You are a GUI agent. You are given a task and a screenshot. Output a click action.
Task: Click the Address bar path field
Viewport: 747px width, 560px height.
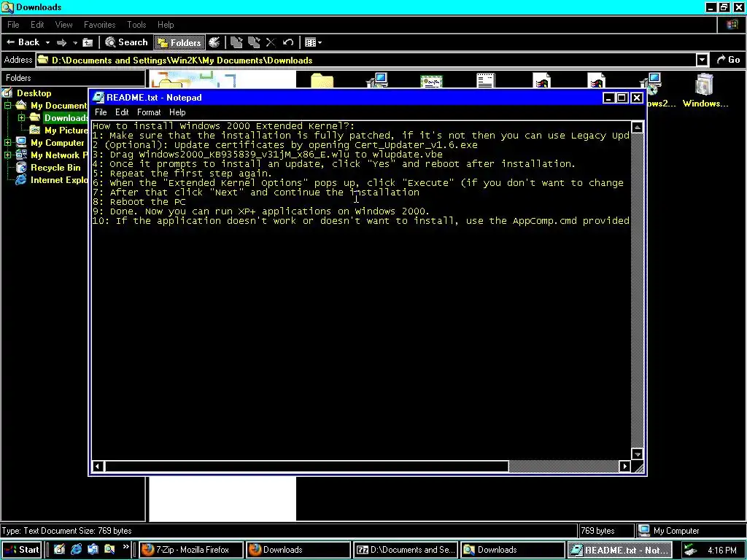pos(367,60)
